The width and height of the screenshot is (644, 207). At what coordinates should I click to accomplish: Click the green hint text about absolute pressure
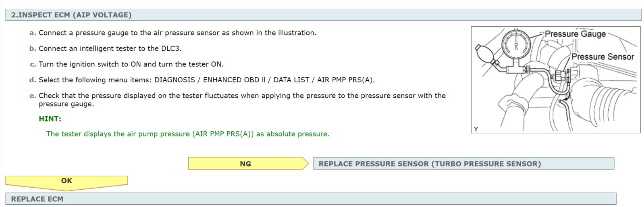188,134
